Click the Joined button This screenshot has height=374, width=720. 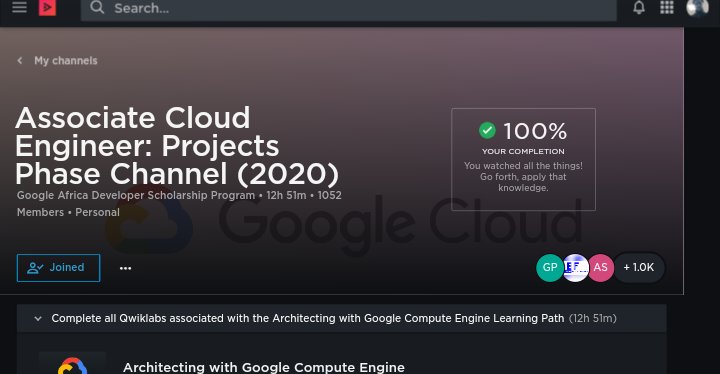tap(58, 268)
